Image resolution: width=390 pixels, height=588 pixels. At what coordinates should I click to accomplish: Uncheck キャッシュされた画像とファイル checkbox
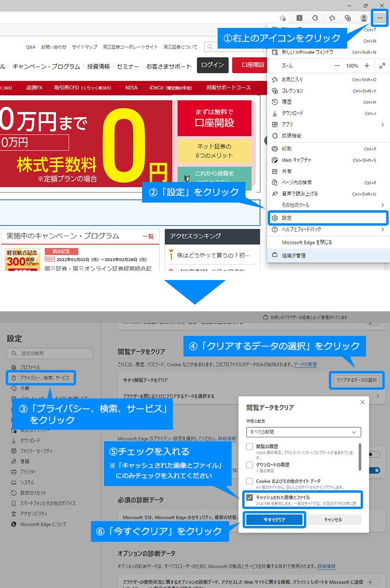(249, 498)
